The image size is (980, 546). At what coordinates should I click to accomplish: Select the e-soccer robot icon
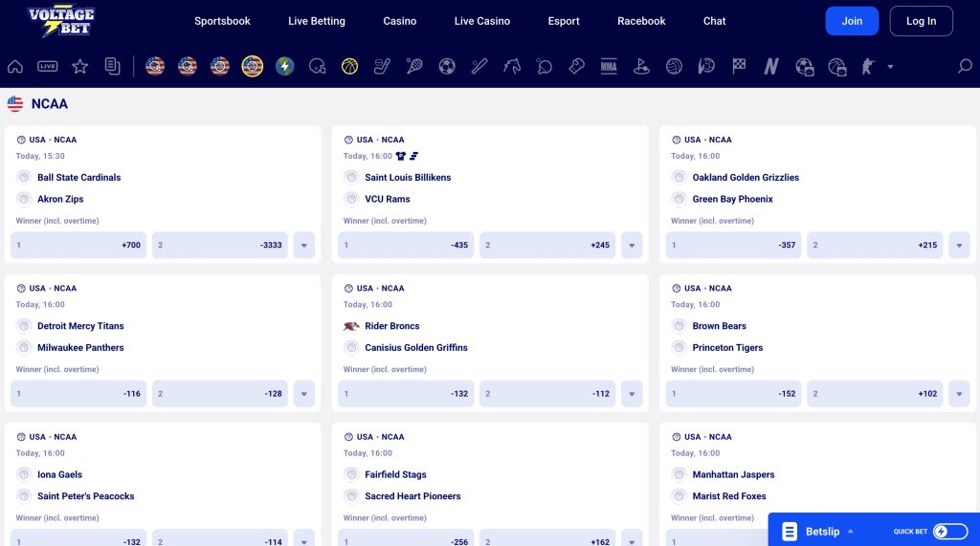pos(804,66)
